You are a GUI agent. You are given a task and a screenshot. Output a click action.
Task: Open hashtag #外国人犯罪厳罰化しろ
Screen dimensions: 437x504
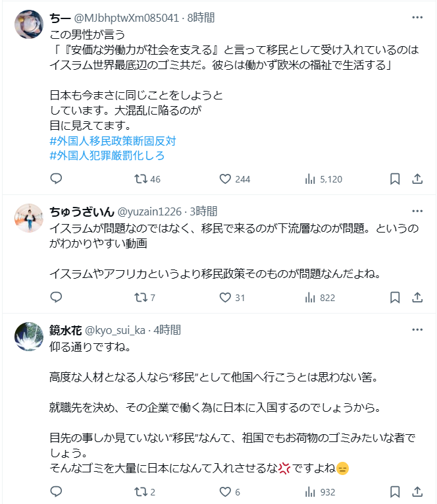tap(107, 155)
